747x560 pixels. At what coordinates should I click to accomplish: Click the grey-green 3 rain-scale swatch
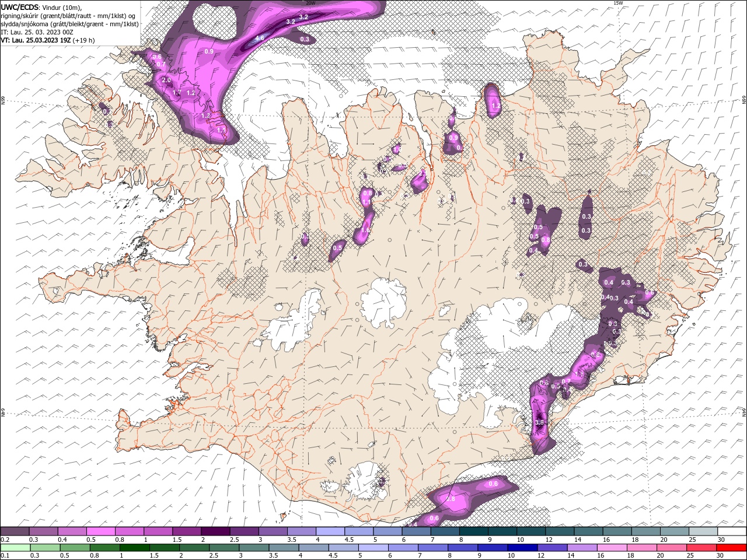[x=254, y=548]
